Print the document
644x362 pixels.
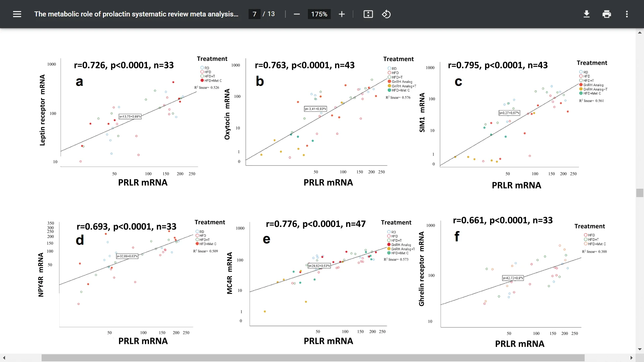[606, 14]
